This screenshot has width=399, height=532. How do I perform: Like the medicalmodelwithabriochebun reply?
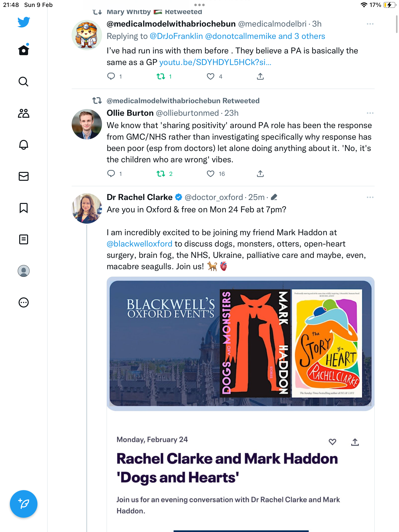[x=211, y=77]
